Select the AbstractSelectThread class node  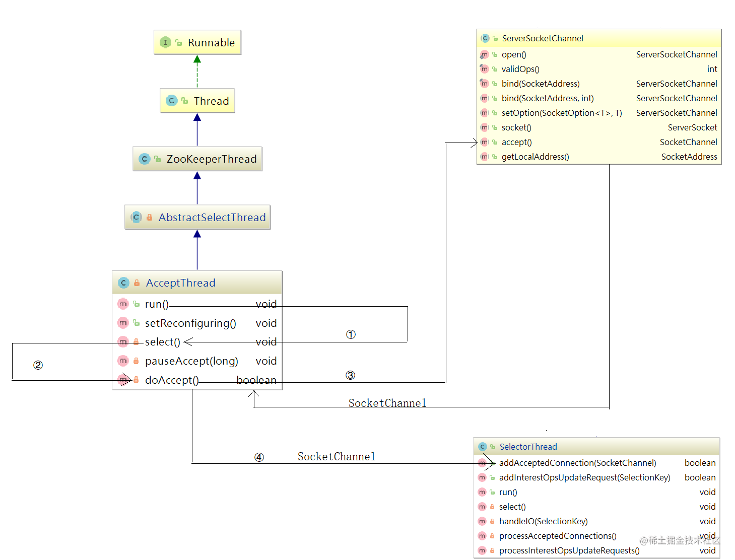[x=197, y=217]
